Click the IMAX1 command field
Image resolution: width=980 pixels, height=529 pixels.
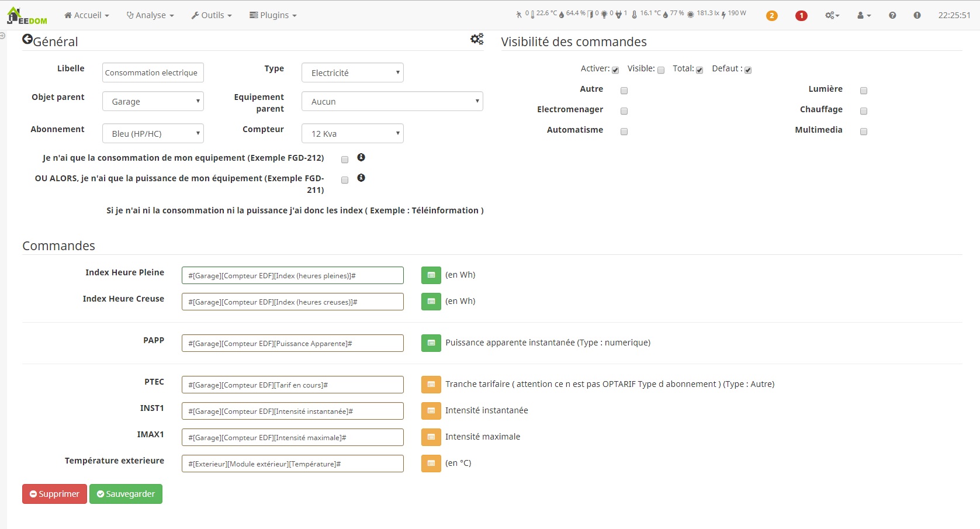[x=293, y=437]
